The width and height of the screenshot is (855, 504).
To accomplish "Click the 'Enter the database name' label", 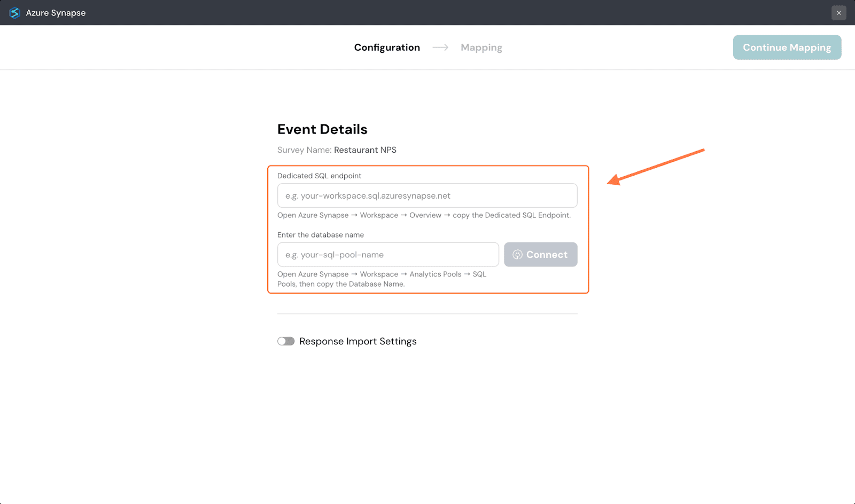I will [321, 235].
